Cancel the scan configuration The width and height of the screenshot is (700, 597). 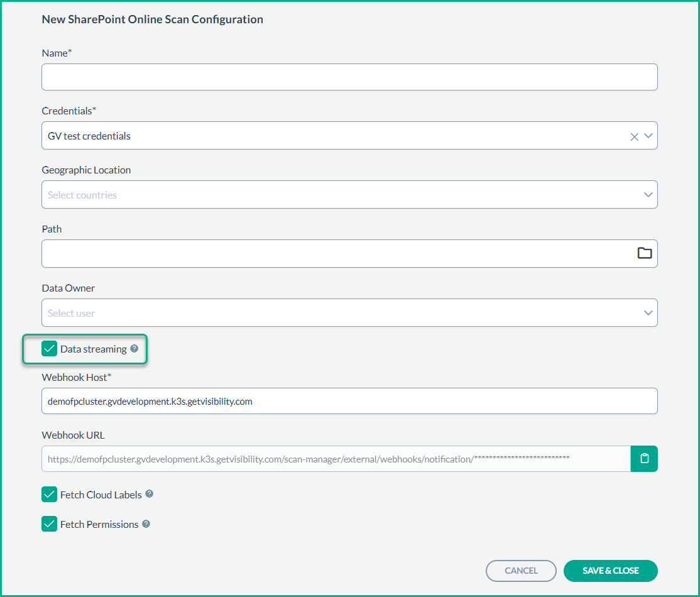point(521,571)
